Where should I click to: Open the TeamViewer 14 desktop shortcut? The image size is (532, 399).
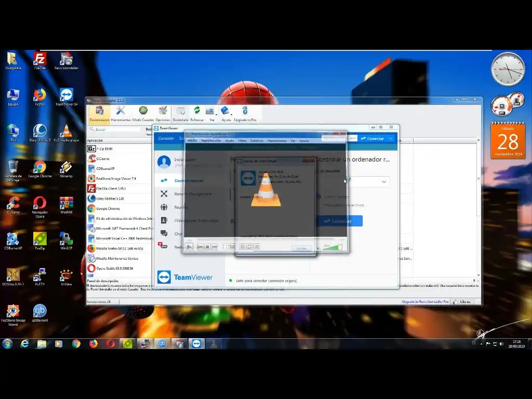(x=66, y=97)
